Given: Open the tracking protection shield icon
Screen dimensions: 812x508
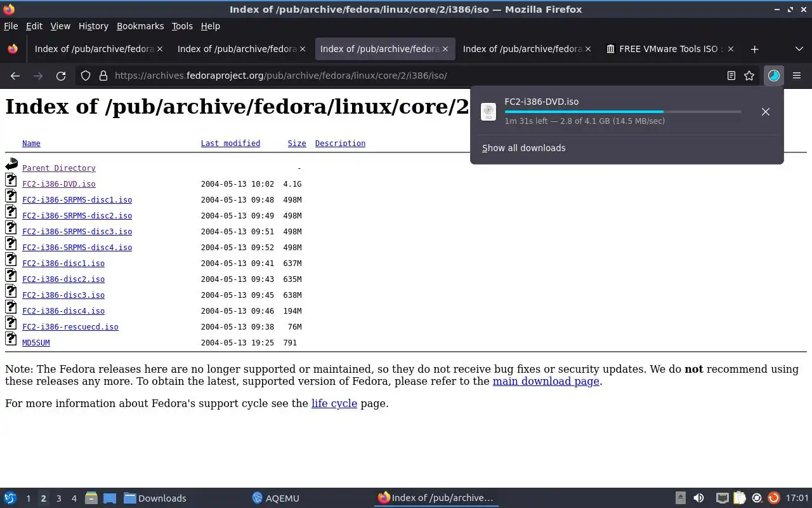Looking at the screenshot, I should 86,76.
